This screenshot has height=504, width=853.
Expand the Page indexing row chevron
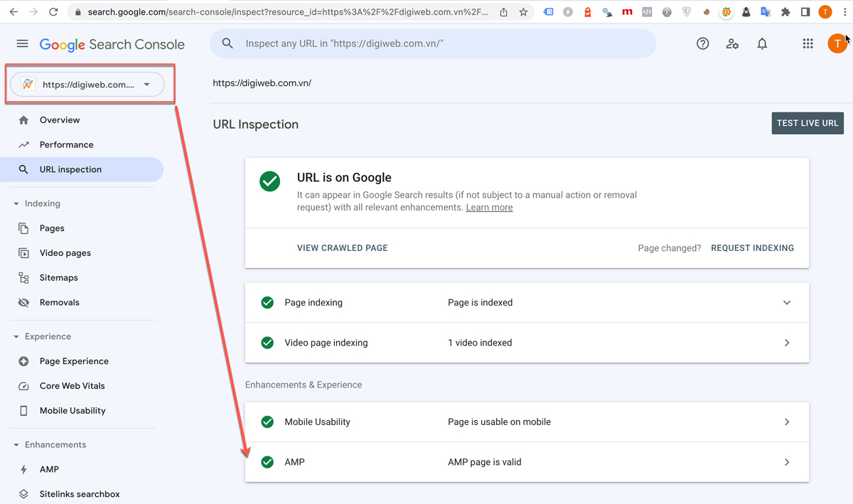pos(787,303)
